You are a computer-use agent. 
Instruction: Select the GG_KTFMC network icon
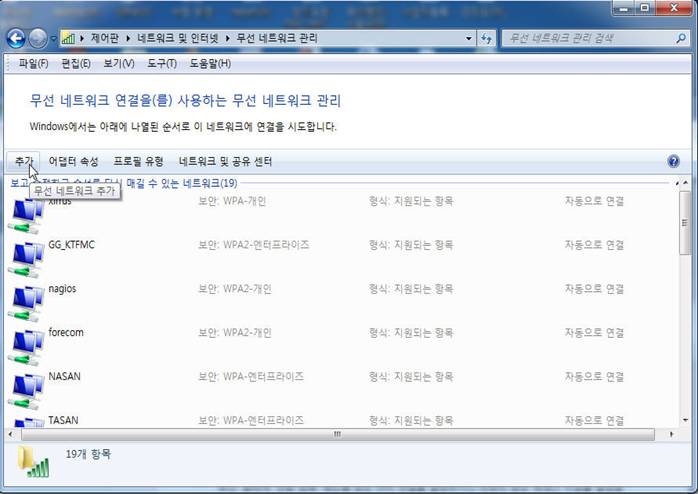(28, 257)
